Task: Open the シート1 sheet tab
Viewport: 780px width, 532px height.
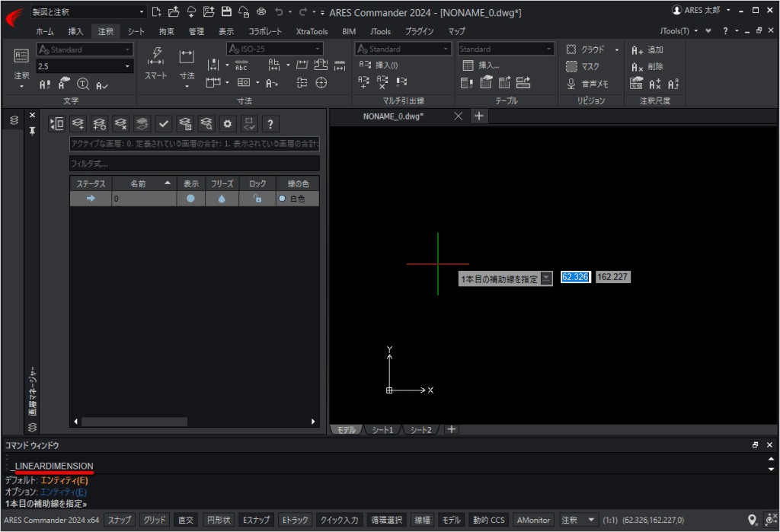Action: pyautogui.click(x=382, y=429)
